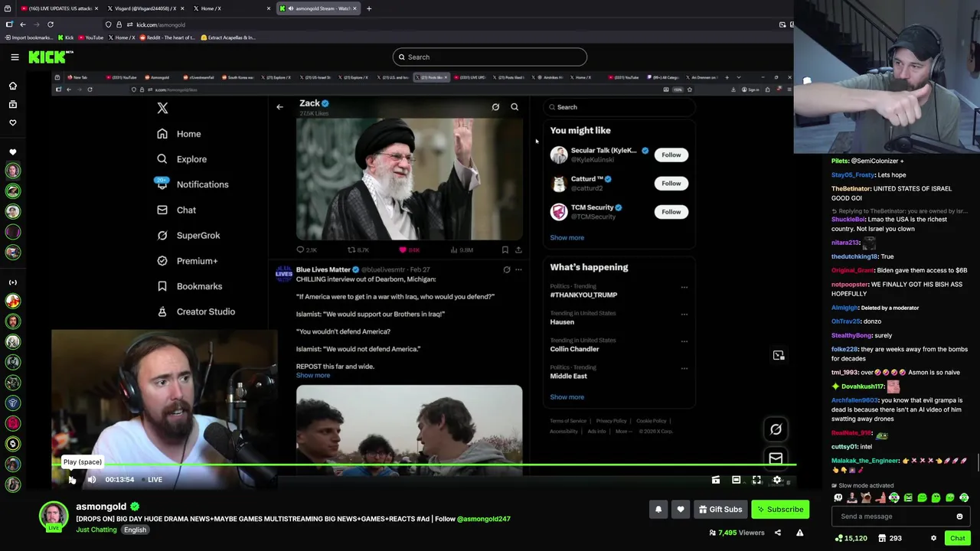The width and height of the screenshot is (980, 551).
Task: Switch to the Visgard X tab
Action: tap(145, 8)
